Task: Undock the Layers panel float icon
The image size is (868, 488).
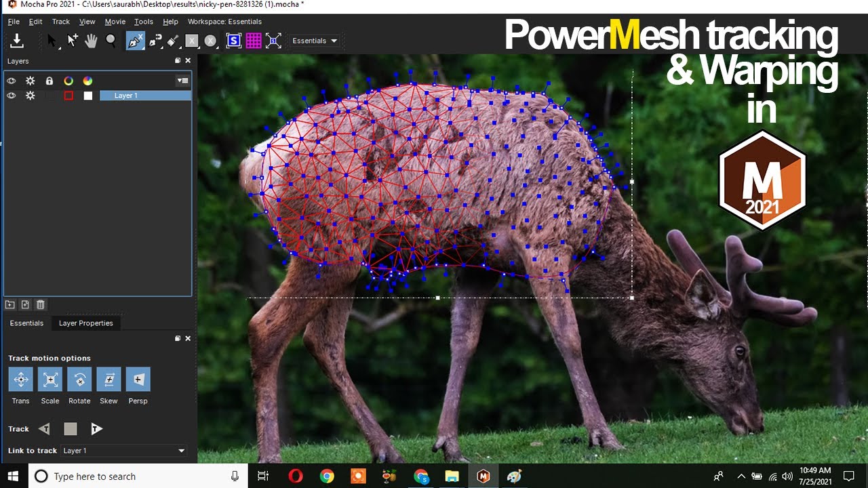Action: point(178,60)
